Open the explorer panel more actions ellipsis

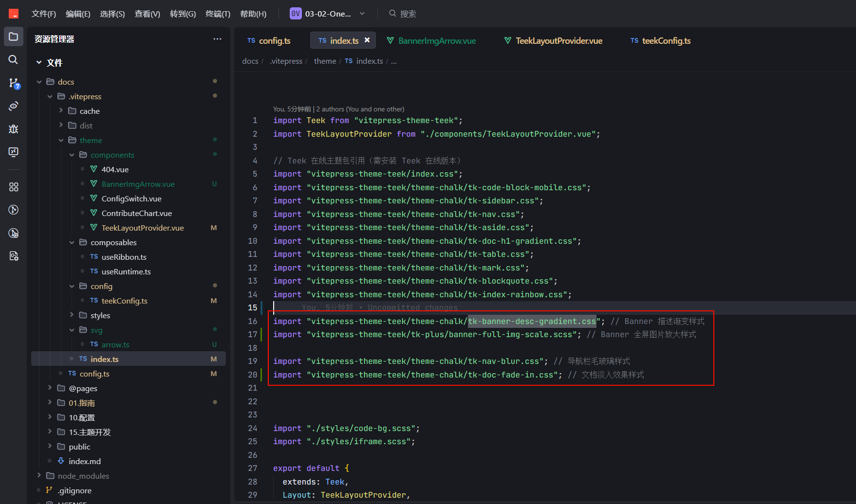click(x=217, y=39)
